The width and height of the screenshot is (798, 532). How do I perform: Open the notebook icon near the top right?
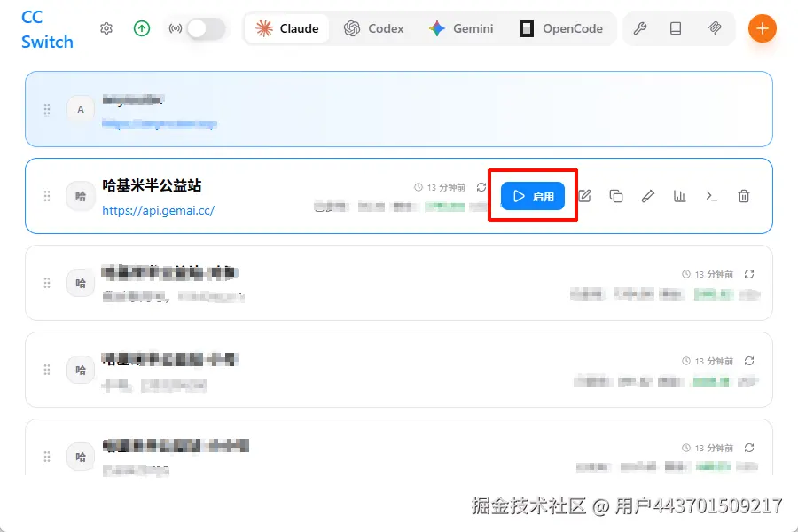point(676,28)
